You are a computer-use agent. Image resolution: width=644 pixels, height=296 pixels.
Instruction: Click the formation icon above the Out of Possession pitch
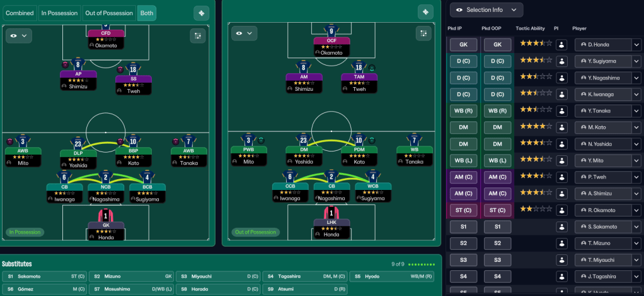point(426,13)
